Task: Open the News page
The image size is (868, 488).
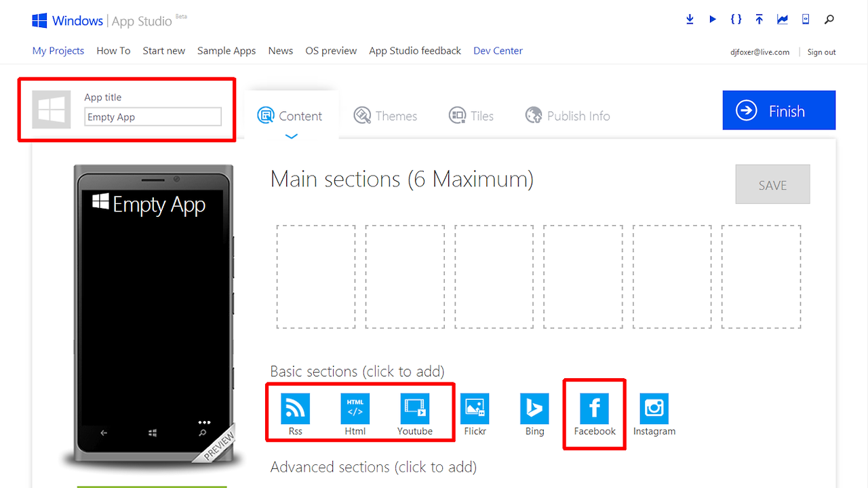Action: point(281,51)
